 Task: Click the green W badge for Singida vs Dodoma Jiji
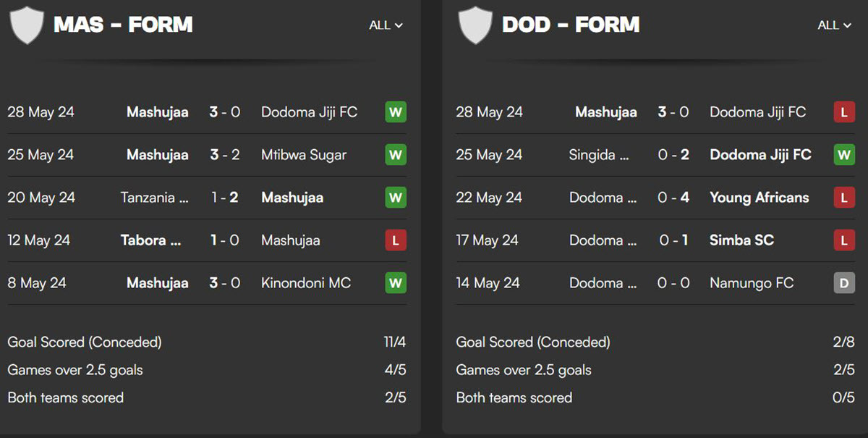(844, 155)
